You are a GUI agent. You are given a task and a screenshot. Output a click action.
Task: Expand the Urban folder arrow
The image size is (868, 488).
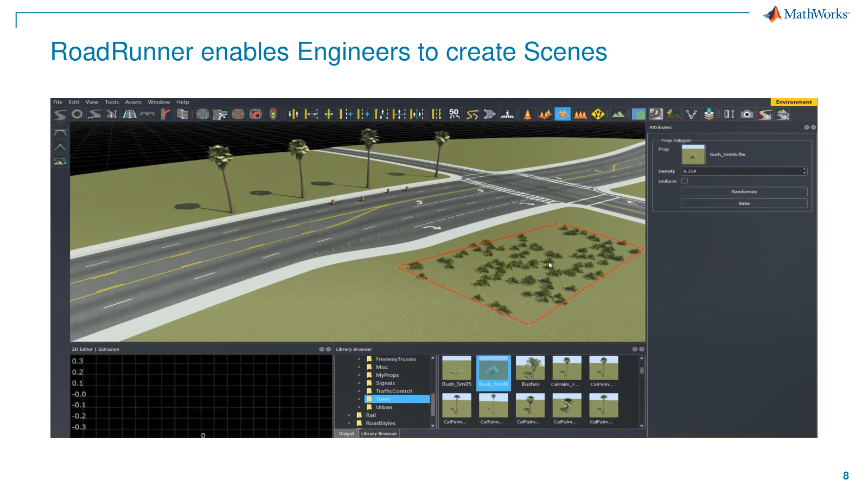(x=359, y=407)
